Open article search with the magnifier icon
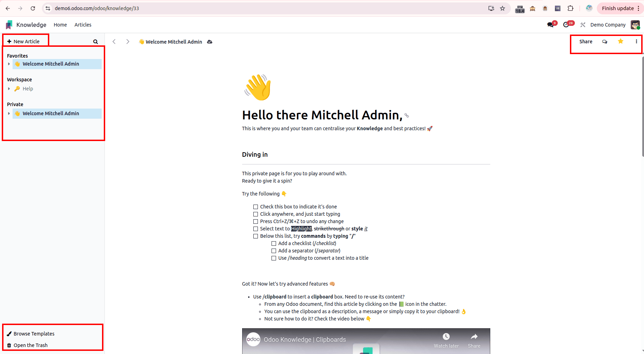644x354 pixels. tap(95, 41)
